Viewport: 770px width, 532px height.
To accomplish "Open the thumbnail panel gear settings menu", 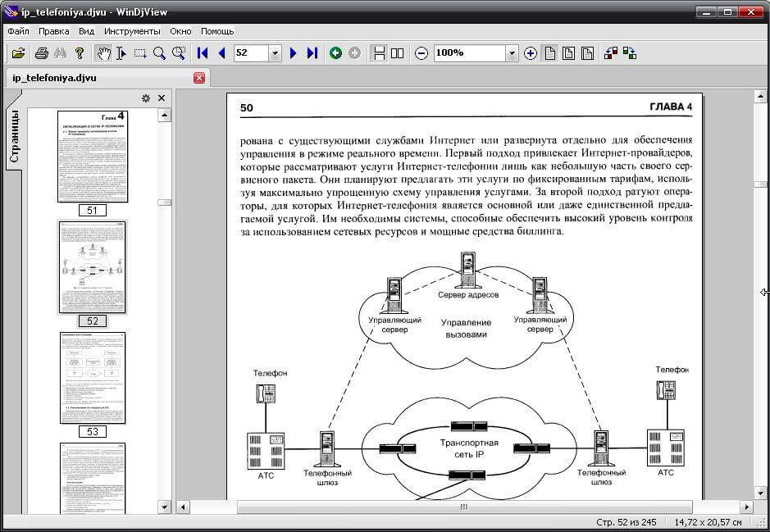I will click(x=146, y=98).
